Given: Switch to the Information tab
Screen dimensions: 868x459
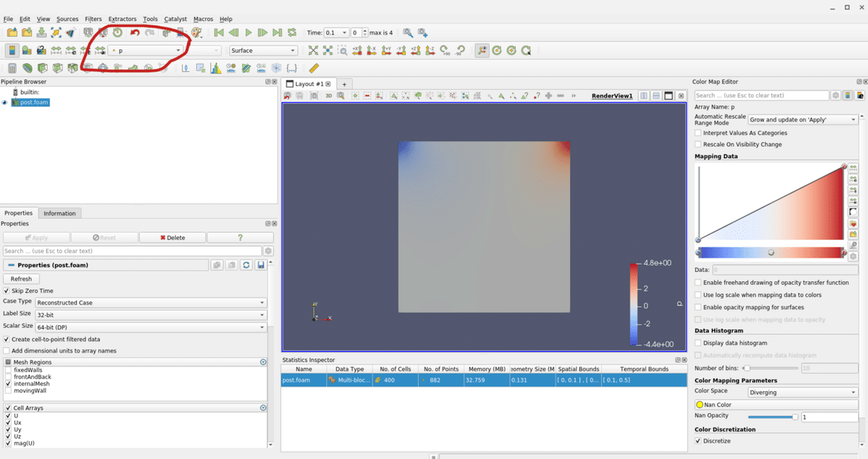Looking at the screenshot, I should click(59, 213).
